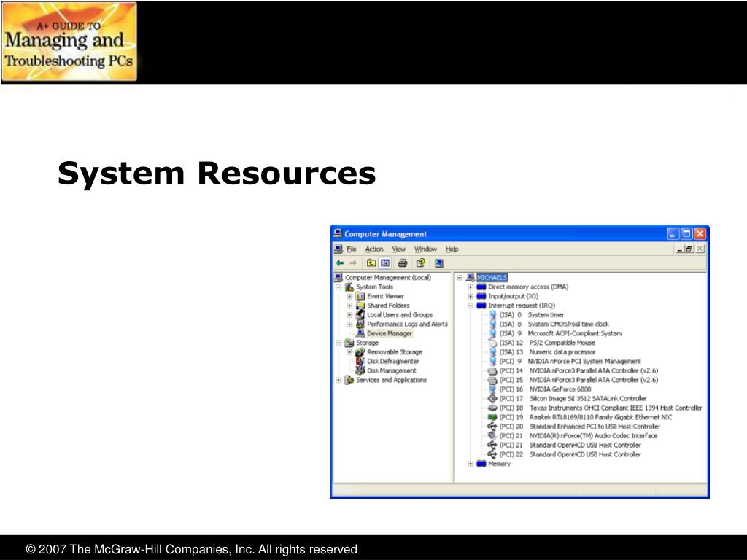Open the Help menu

coord(452,249)
